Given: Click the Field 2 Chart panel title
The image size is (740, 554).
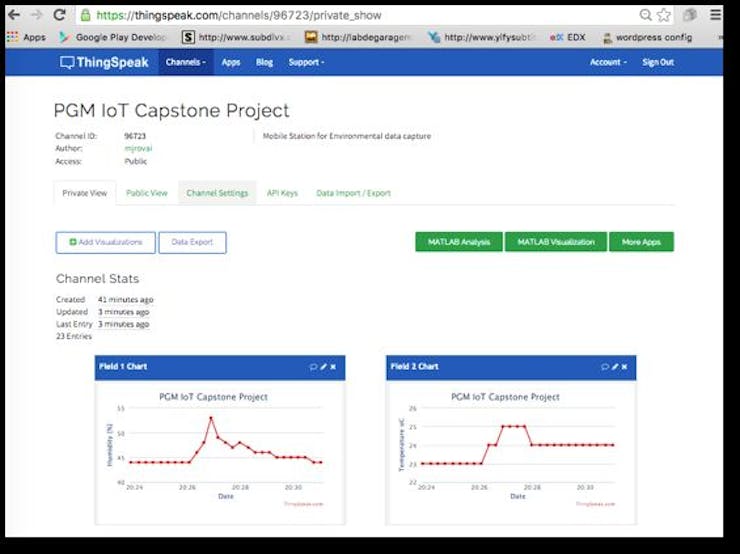Looking at the screenshot, I should (x=414, y=367).
